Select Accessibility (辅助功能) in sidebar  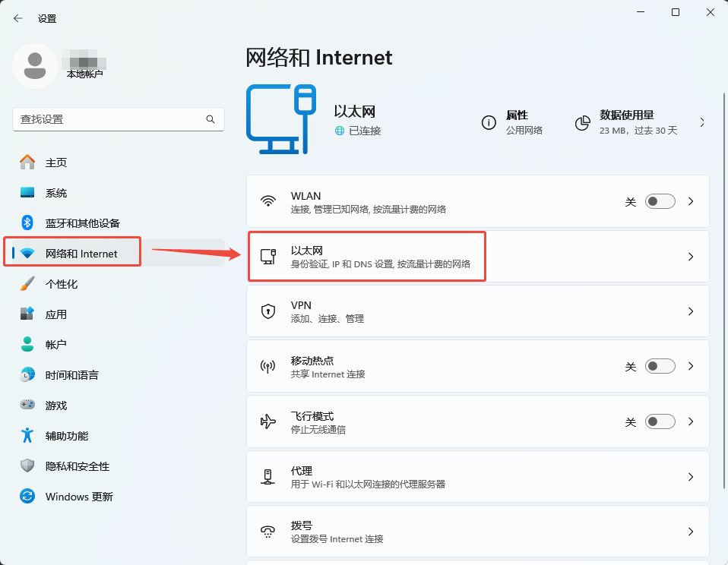point(119,435)
